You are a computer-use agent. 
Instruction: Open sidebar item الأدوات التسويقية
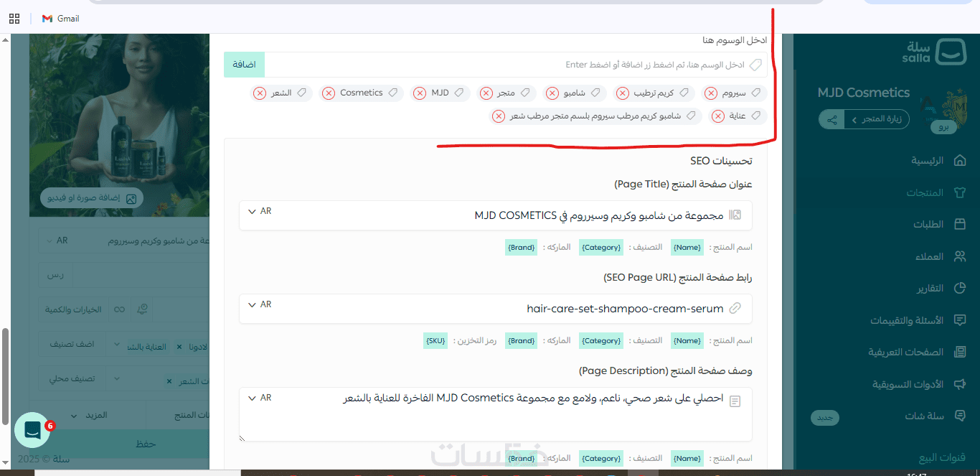908,385
